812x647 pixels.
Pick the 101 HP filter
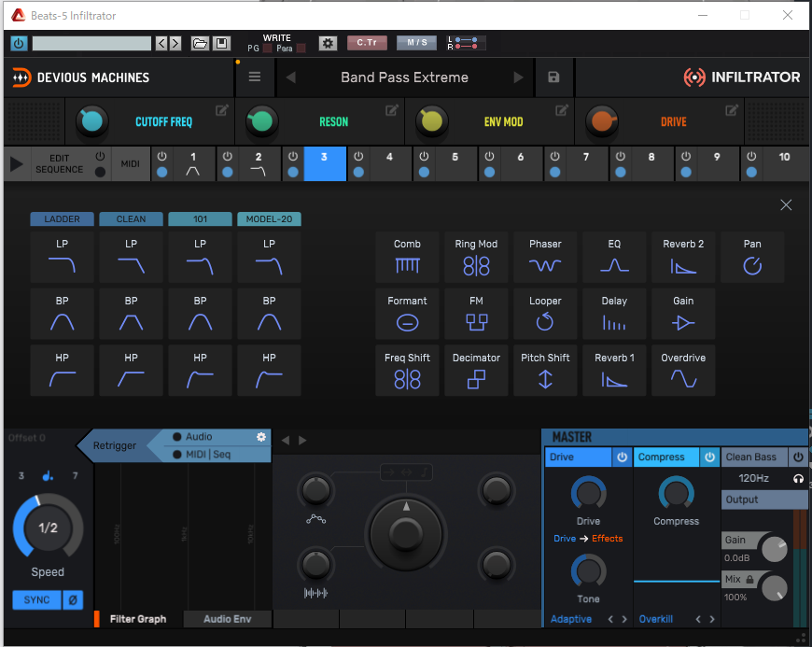[x=200, y=371]
